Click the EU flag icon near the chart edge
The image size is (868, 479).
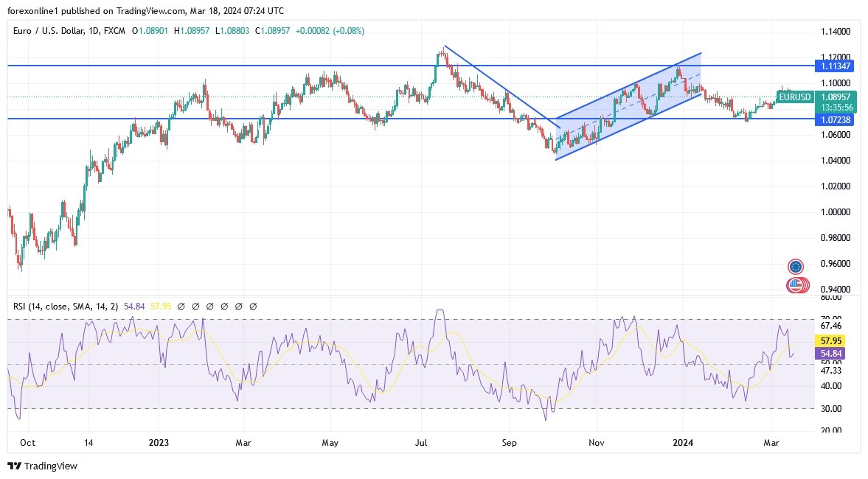(796, 266)
